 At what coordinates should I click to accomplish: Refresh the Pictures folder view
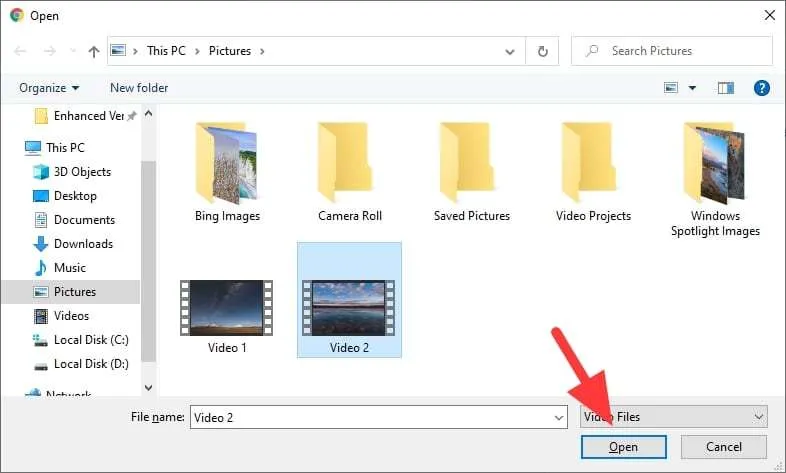pyautogui.click(x=542, y=51)
